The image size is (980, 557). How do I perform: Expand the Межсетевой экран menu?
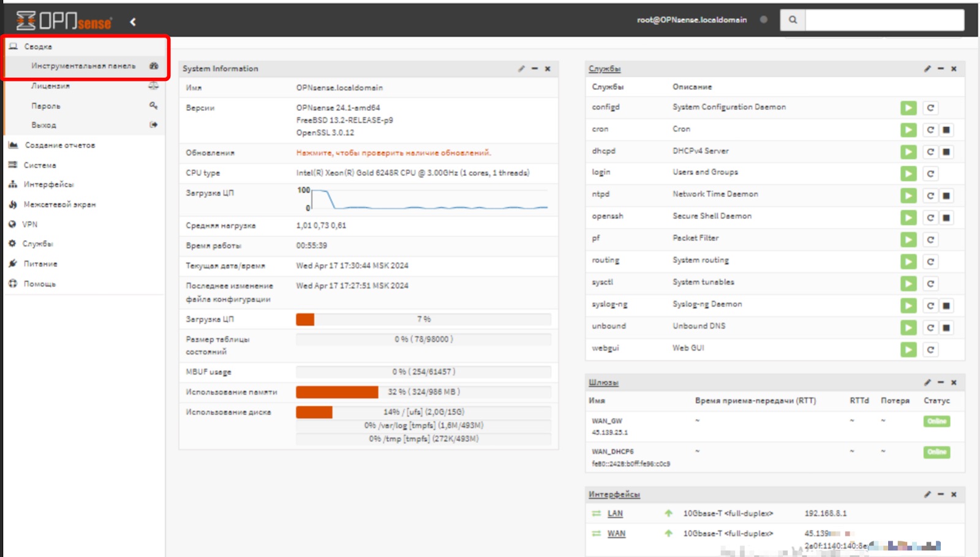pos(59,205)
